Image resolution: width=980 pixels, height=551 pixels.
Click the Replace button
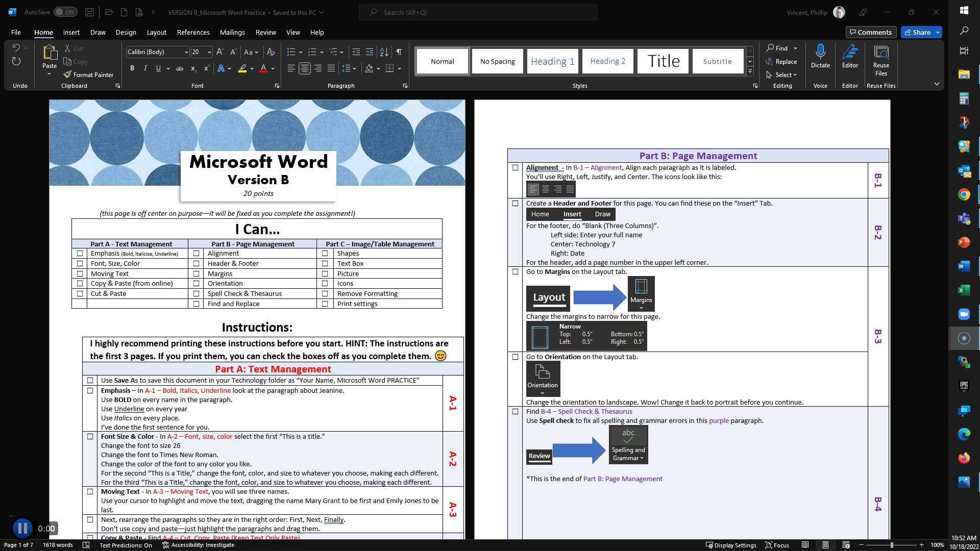782,61
